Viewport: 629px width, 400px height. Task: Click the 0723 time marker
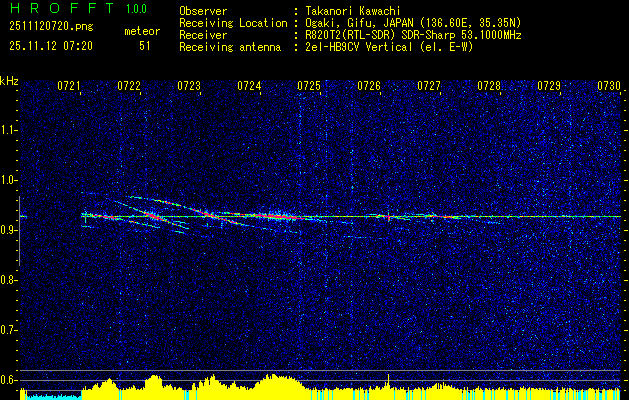tap(189, 85)
